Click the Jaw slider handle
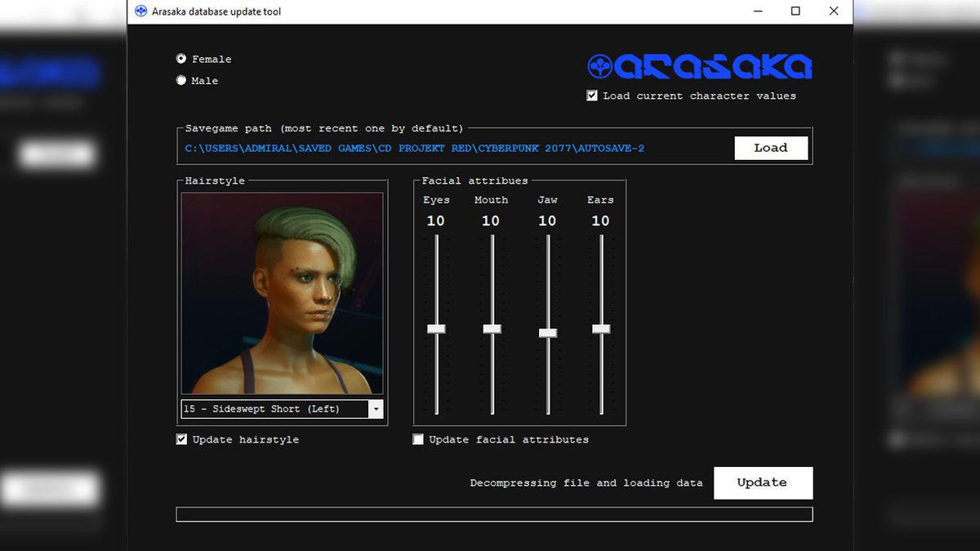The height and width of the screenshot is (551, 980). (x=548, y=333)
